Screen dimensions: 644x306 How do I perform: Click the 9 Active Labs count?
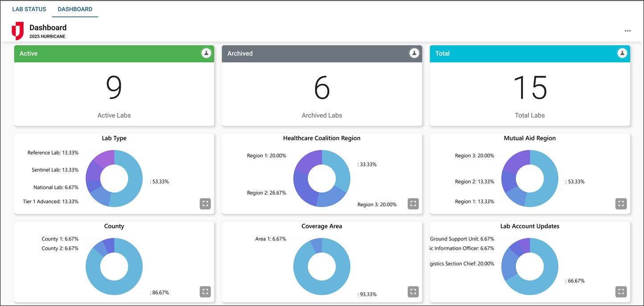[114, 88]
